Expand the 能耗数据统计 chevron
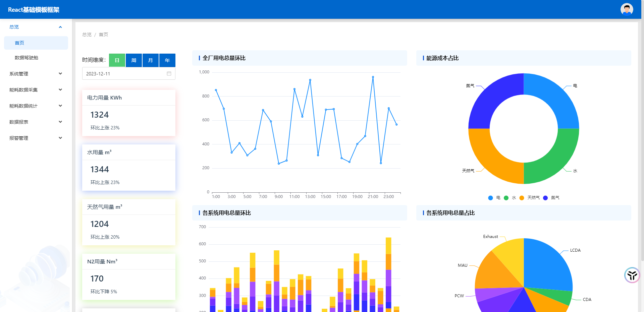 point(60,106)
